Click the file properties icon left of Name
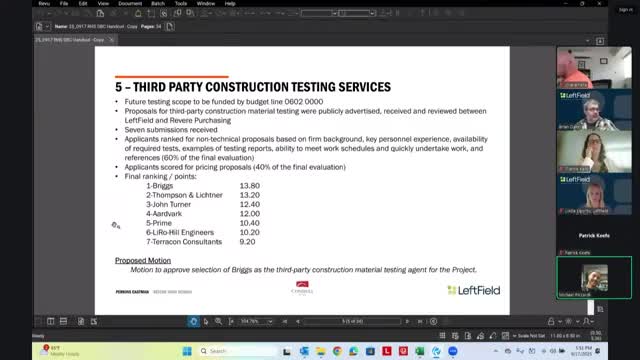The image size is (640, 360). coord(39,27)
